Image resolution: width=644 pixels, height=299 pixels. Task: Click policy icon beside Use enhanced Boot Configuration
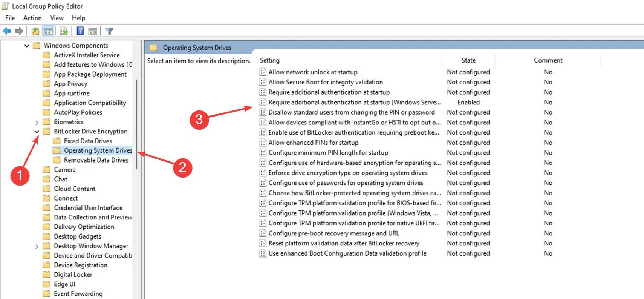263,253
